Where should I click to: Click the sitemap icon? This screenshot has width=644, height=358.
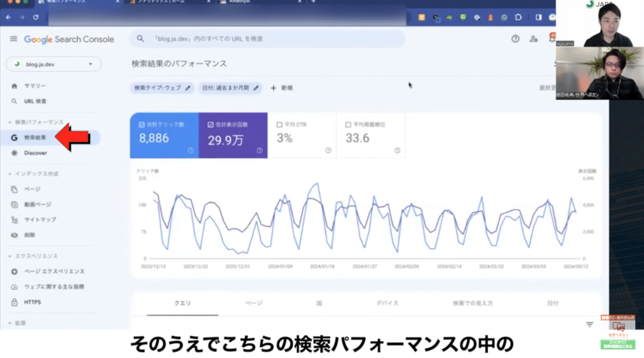pyautogui.click(x=14, y=220)
